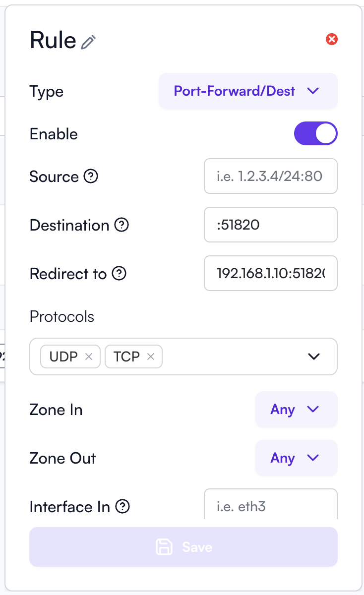Click the Redirect to help icon
This screenshot has height=595, width=364.
tap(119, 273)
